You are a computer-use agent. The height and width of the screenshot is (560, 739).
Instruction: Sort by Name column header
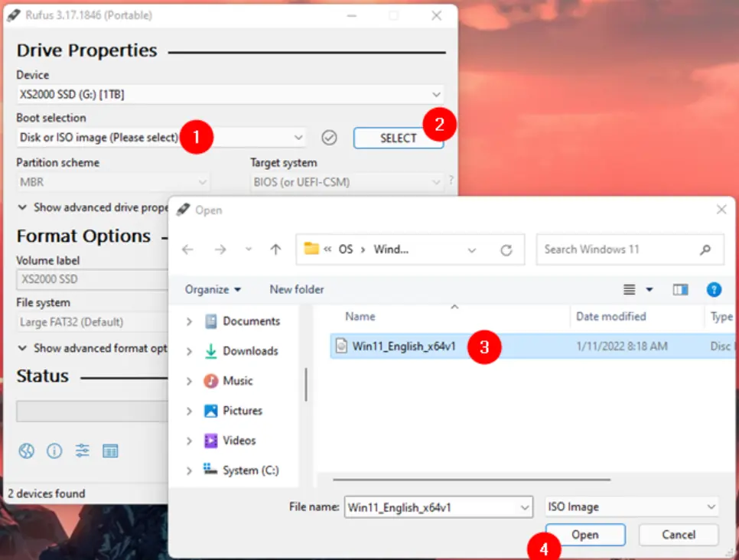coord(360,316)
